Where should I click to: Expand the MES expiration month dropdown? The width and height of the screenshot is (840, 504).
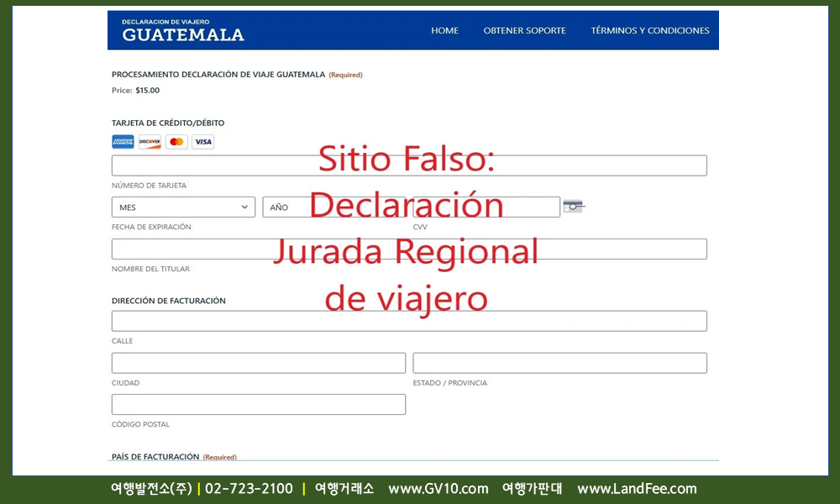coord(183,207)
